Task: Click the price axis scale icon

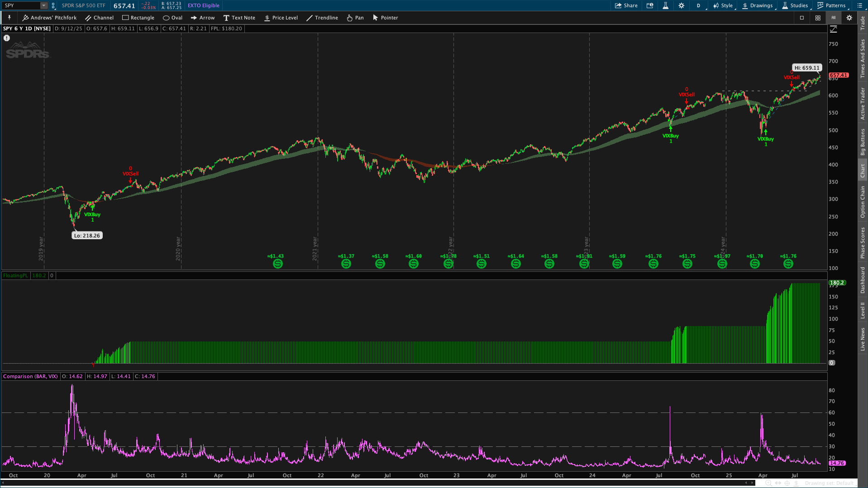Action: [x=833, y=29]
